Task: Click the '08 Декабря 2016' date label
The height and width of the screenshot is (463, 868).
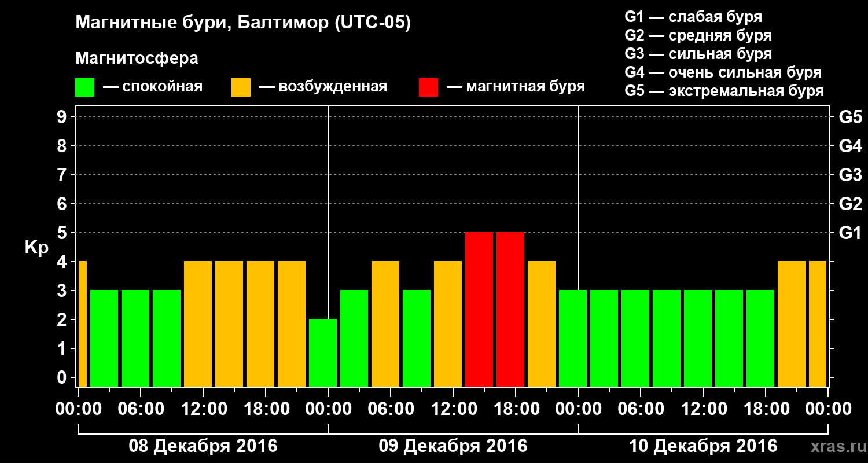Action: pos(203,446)
